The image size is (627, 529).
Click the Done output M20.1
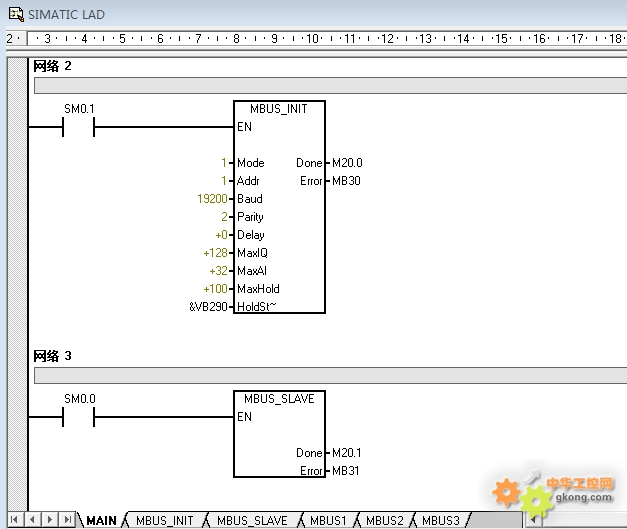346,453
